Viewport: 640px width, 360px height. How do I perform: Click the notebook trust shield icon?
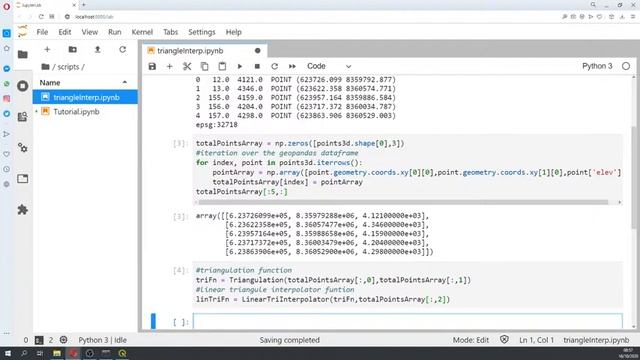tap(504, 340)
